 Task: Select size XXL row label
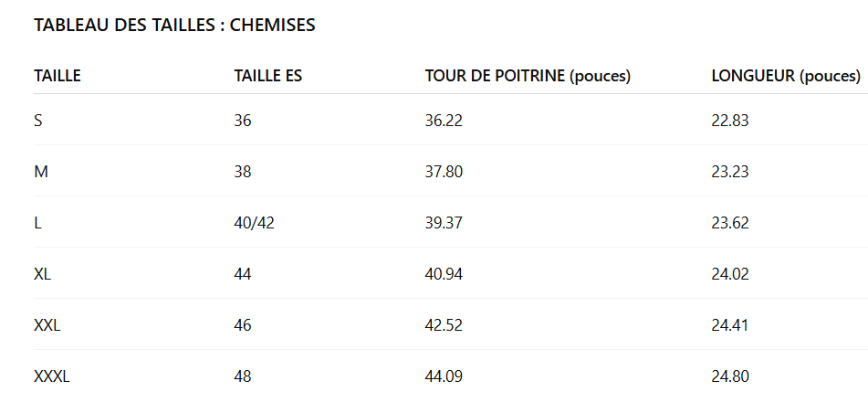tap(47, 325)
